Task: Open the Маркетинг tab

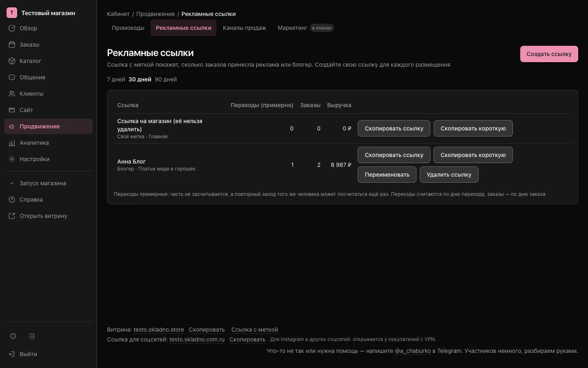Action: 306,28
